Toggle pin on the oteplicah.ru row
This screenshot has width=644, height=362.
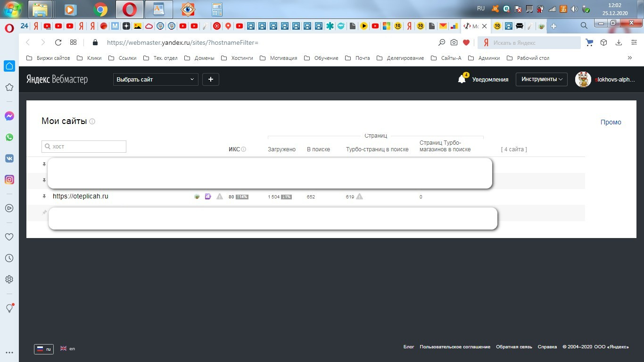[44, 196]
